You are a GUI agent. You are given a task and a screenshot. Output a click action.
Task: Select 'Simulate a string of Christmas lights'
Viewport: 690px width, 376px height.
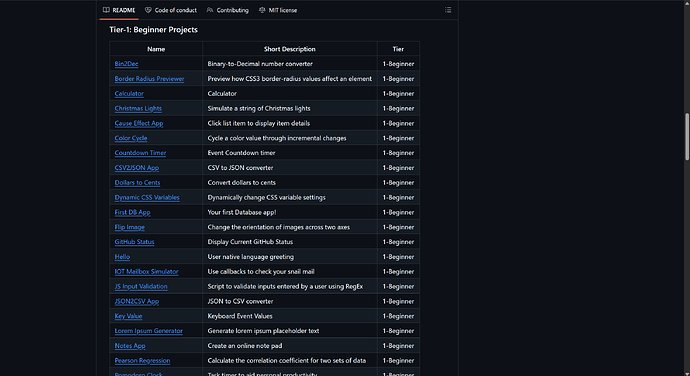259,108
